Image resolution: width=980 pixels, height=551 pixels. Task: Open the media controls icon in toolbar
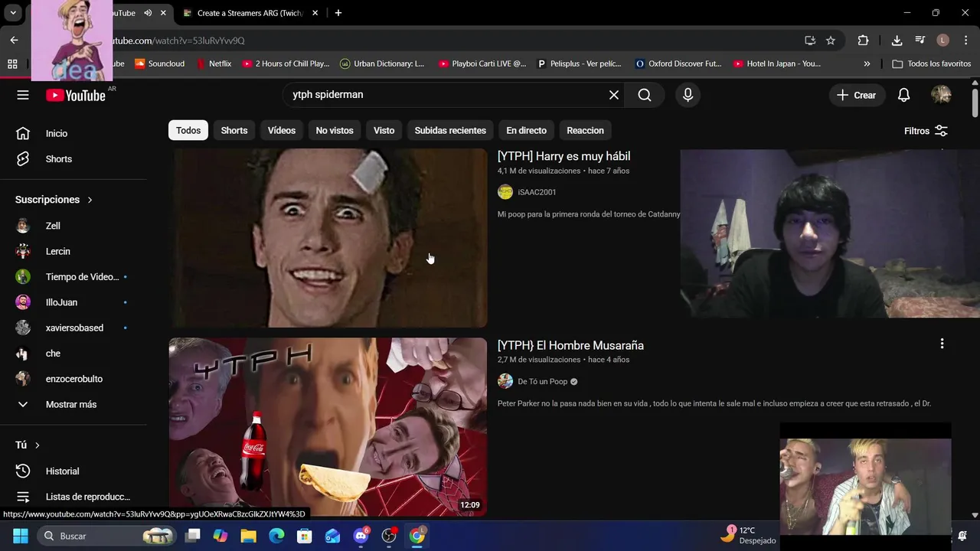[920, 41]
